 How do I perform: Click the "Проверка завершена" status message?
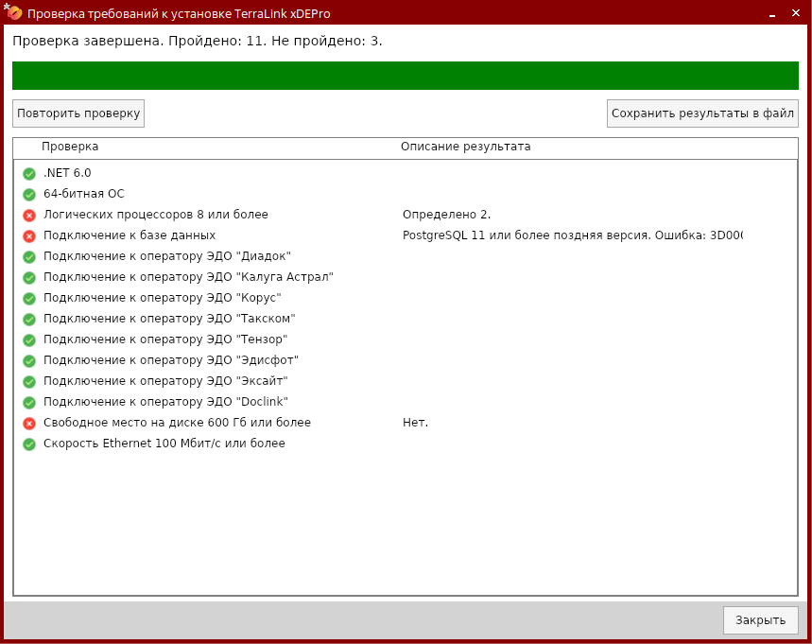tap(198, 41)
